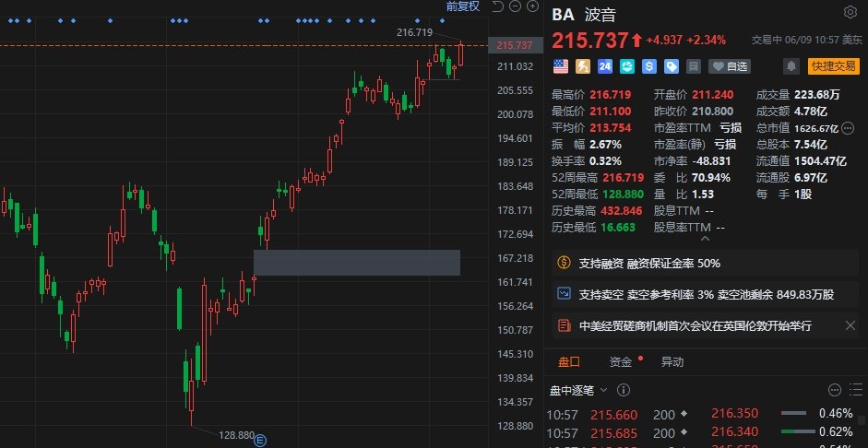The width and height of the screenshot is (868, 448).
Task: Zoom in chart with plus icon
Action: coord(532,6)
